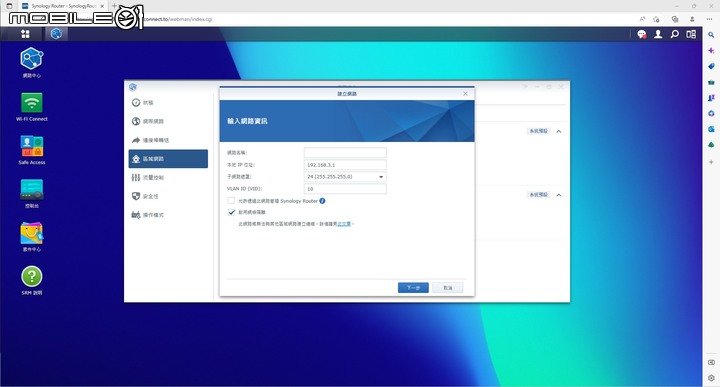
Task: Click the first system default badge
Action: pyautogui.click(x=538, y=131)
